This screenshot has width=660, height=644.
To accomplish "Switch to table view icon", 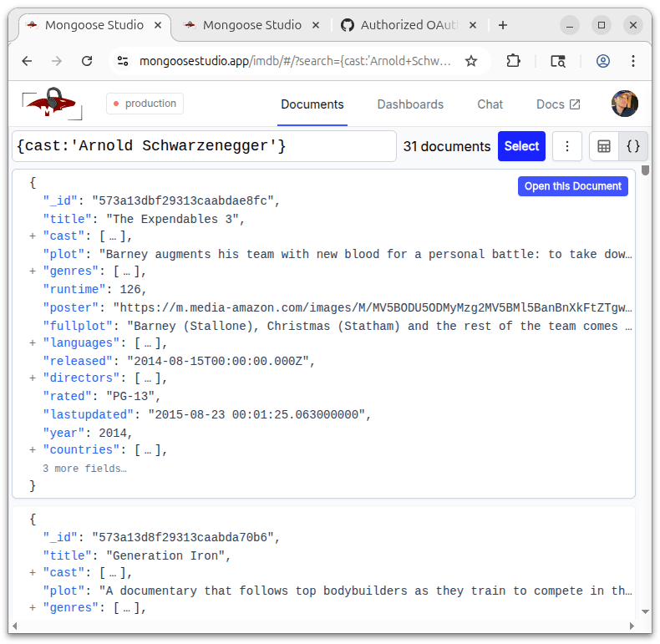I will (x=604, y=146).
